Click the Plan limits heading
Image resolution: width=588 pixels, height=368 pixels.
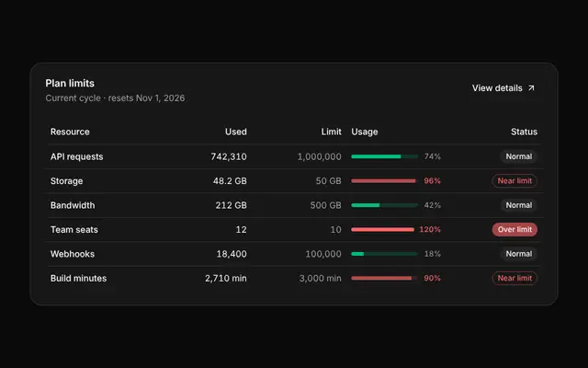coord(70,83)
